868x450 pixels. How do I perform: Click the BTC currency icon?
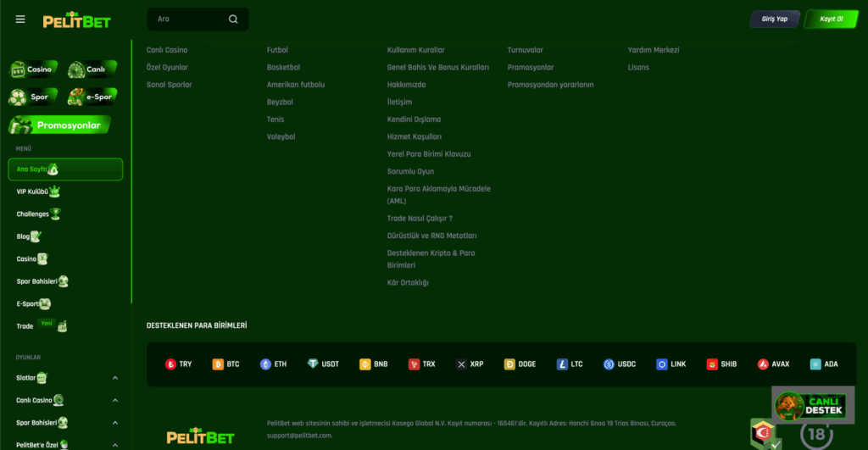tap(218, 364)
